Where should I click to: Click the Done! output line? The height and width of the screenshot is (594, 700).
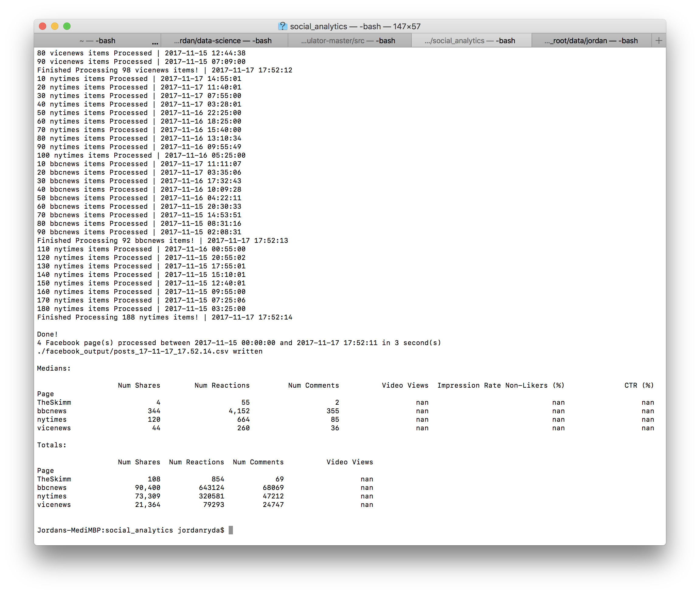[47, 334]
